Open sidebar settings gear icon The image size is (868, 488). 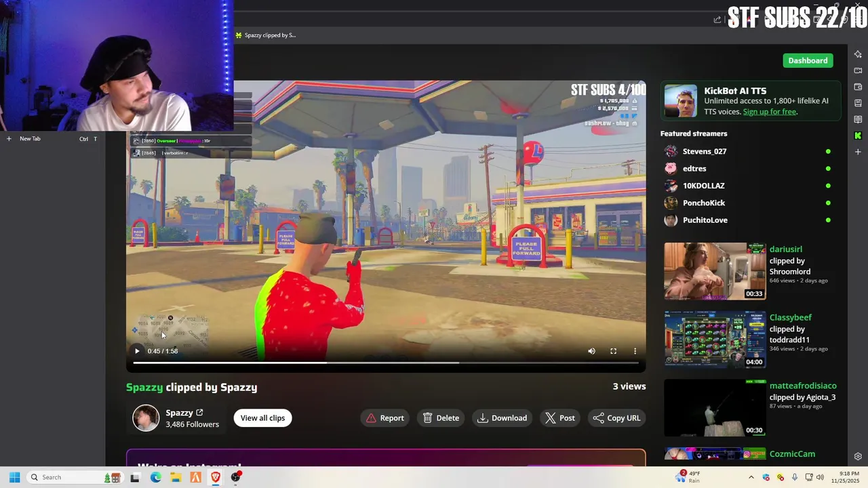[858, 457]
